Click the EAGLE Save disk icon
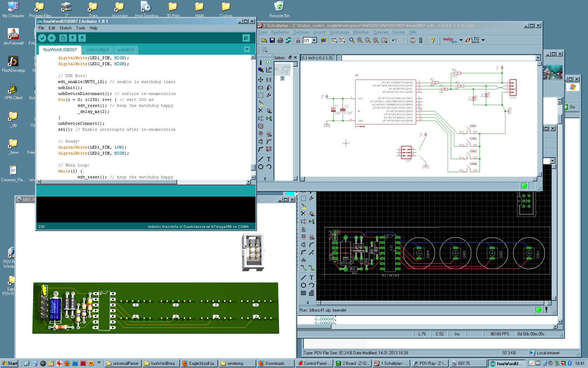Screen dimensions: 588x368 272,40
